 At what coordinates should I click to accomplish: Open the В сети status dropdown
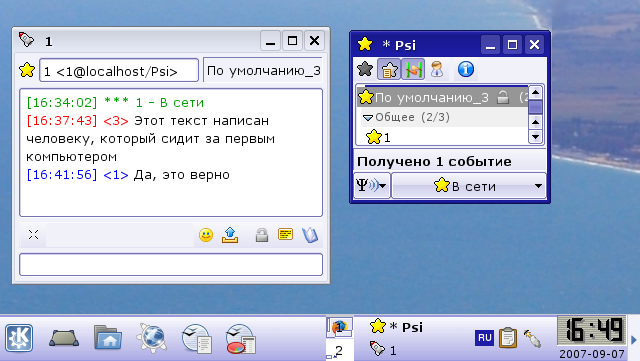coord(469,186)
